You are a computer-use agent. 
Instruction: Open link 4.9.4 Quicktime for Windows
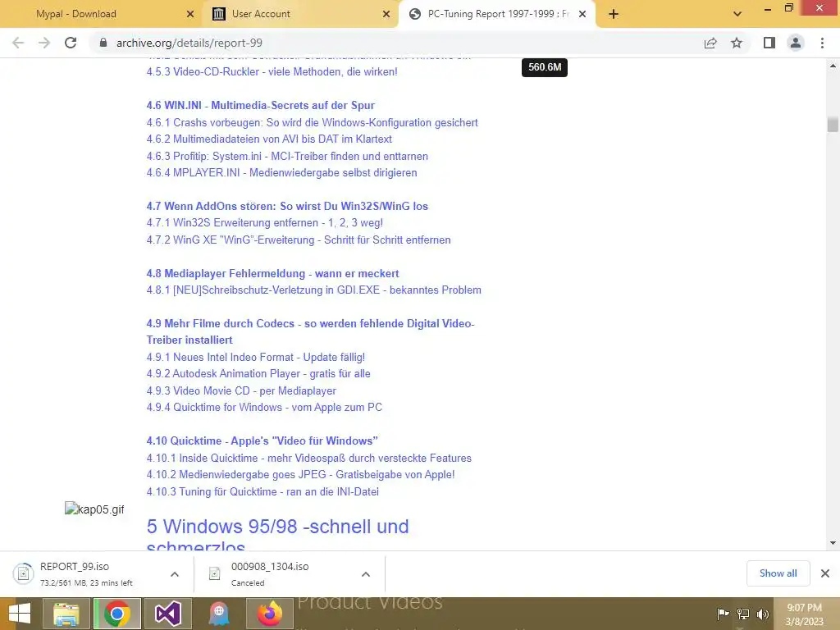tap(264, 408)
